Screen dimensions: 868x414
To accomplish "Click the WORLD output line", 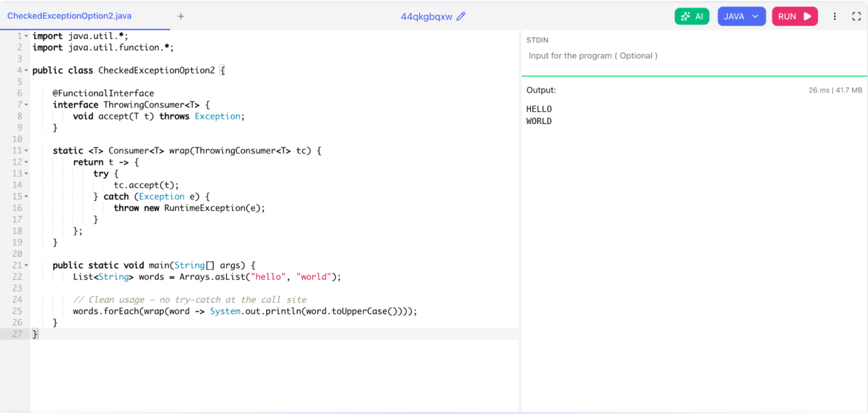I will click(539, 121).
